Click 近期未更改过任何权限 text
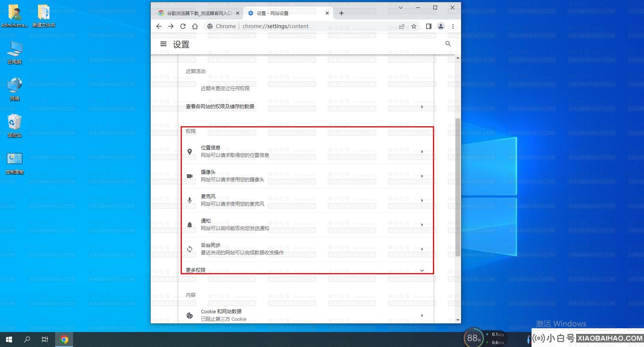 click(225, 88)
